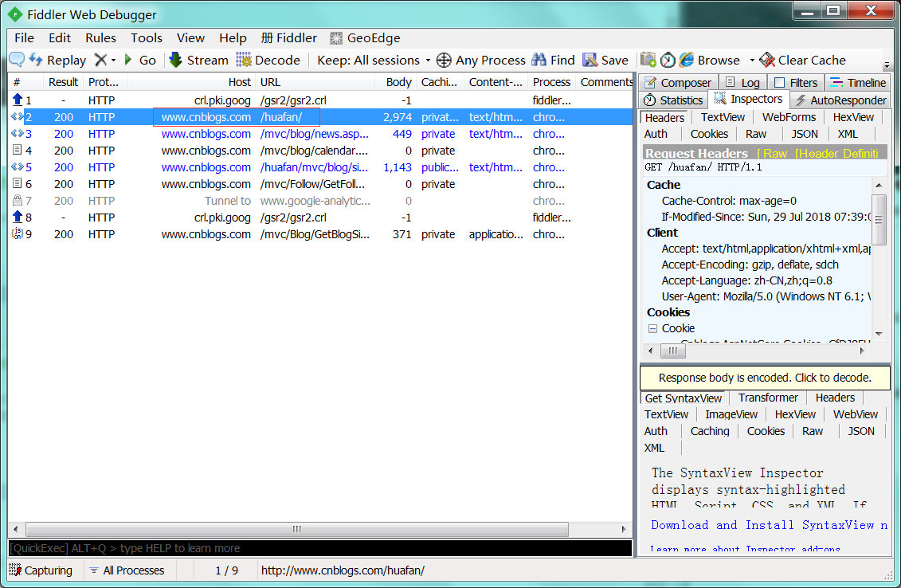Toggle the Decode button
The height and width of the screenshot is (588, 901).
click(268, 60)
